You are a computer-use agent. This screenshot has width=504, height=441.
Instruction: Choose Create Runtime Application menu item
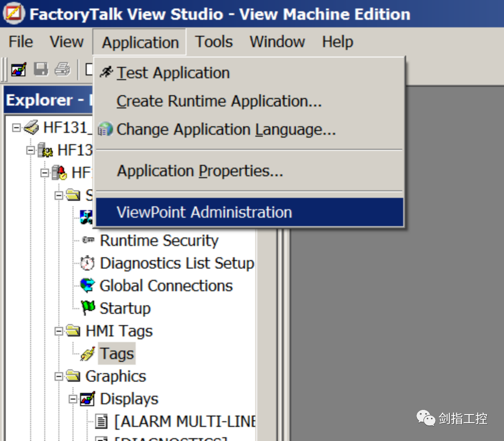tap(219, 101)
